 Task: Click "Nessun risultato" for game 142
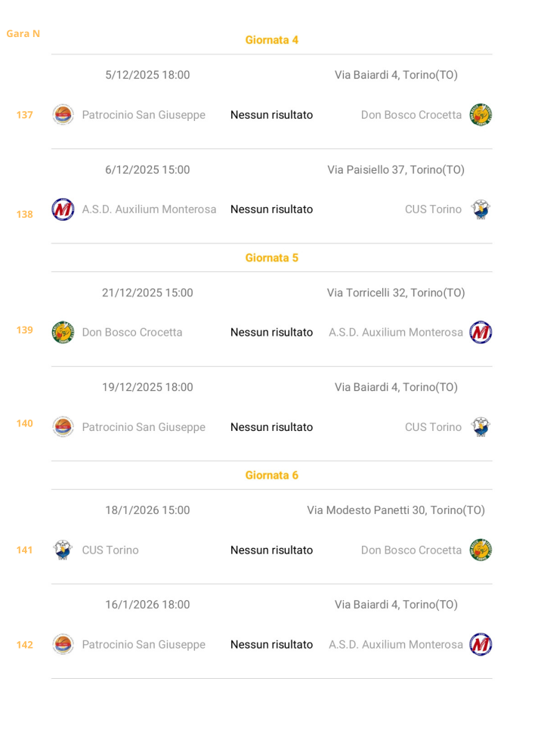(271, 645)
